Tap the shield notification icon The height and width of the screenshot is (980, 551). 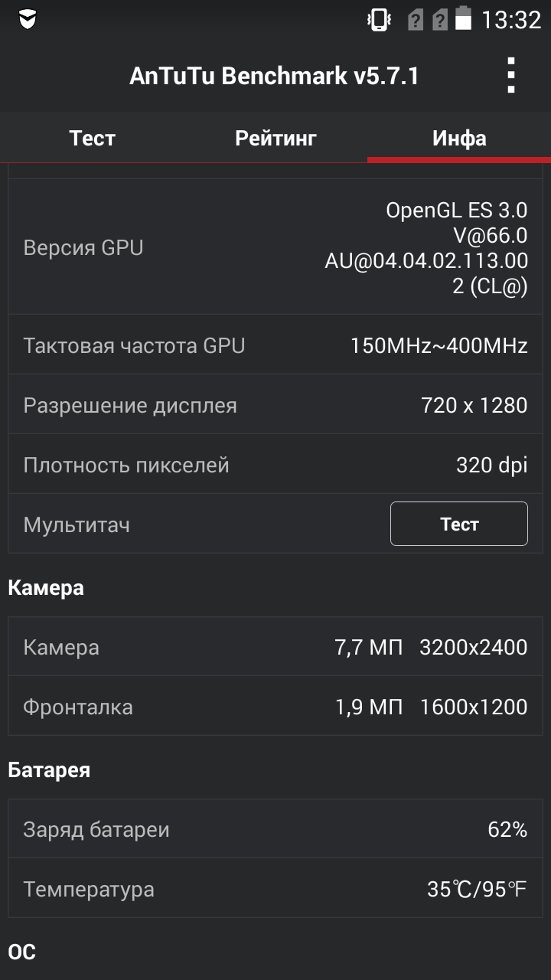(28, 19)
